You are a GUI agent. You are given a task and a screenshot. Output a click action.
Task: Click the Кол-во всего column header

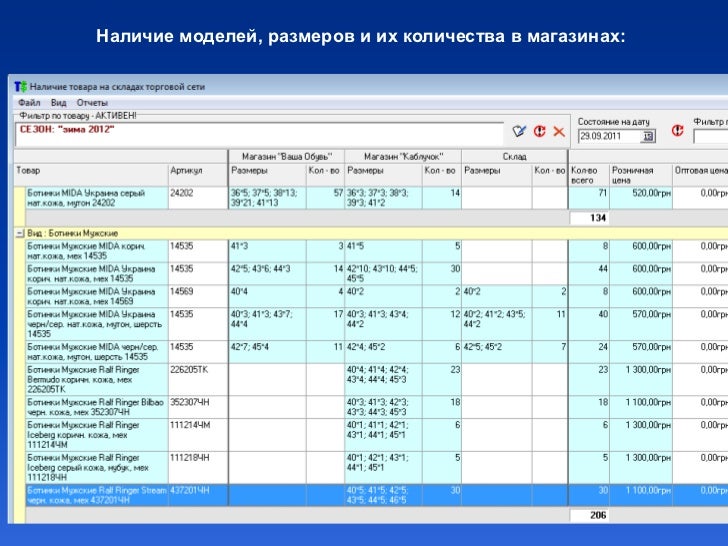(589, 175)
